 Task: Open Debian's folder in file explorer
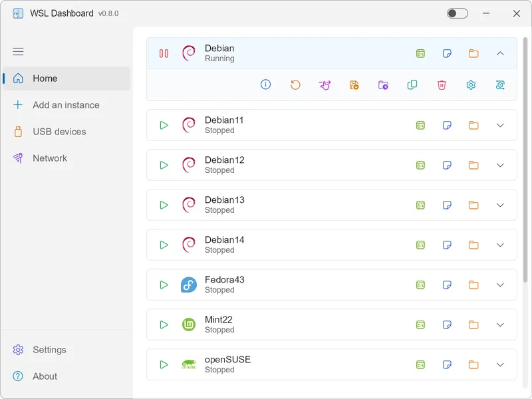[x=473, y=54]
